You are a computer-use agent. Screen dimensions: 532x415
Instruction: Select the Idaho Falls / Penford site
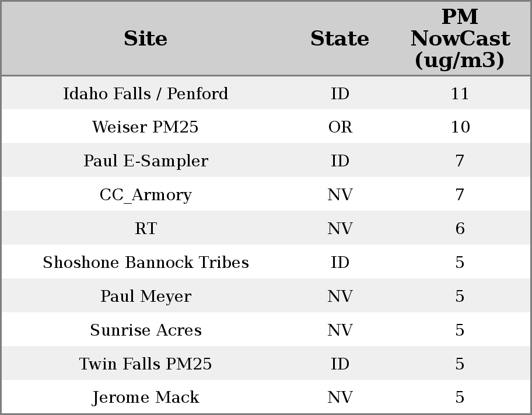146,93
